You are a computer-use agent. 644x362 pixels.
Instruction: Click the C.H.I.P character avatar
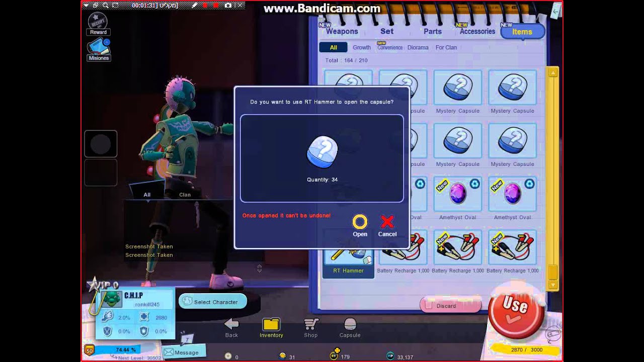(x=113, y=299)
